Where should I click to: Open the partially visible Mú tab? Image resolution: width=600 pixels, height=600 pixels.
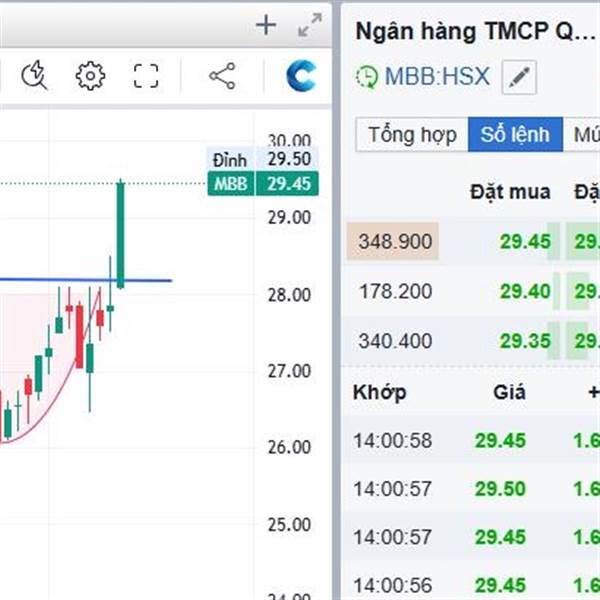pyautogui.click(x=582, y=135)
